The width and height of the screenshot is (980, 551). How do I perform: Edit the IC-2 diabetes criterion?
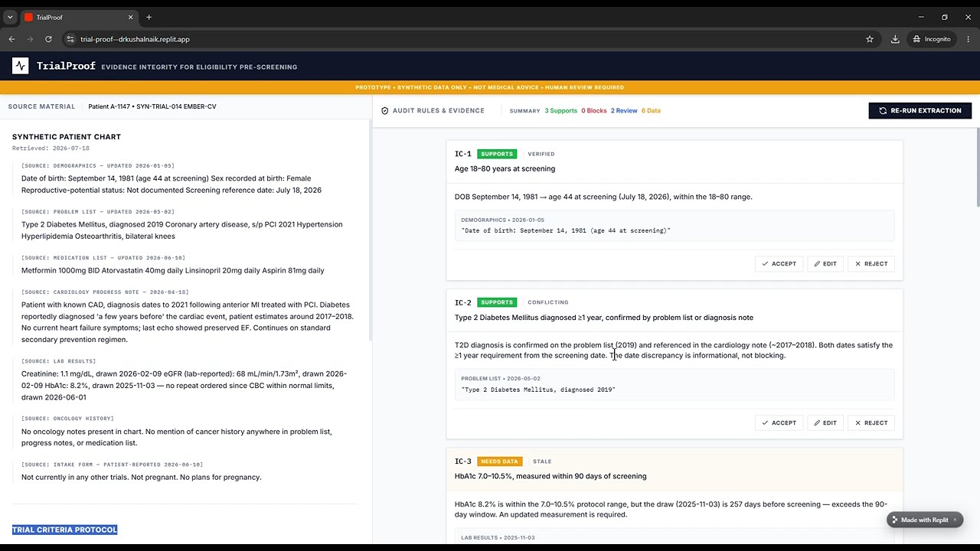[825, 422]
